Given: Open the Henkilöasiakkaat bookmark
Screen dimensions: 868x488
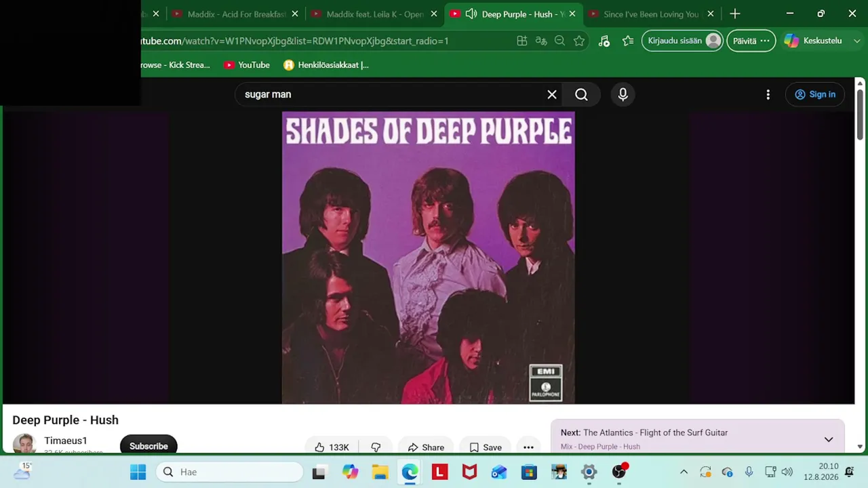Looking at the screenshot, I should click(x=326, y=65).
